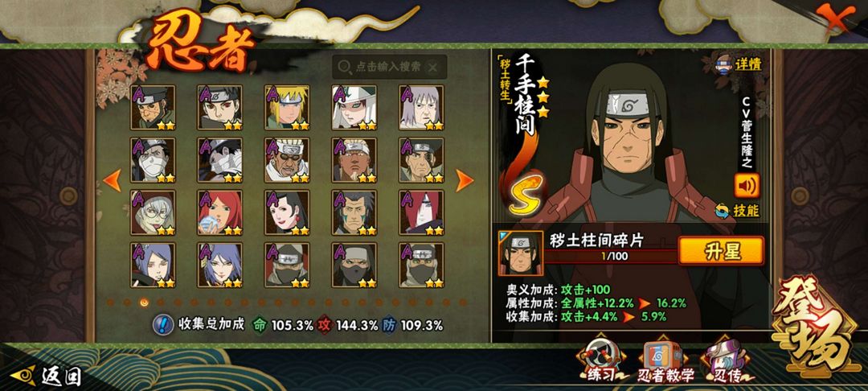The width and height of the screenshot is (868, 391).
Task: Tap the 收集总加成 info exclamation icon
Action: click(162, 324)
